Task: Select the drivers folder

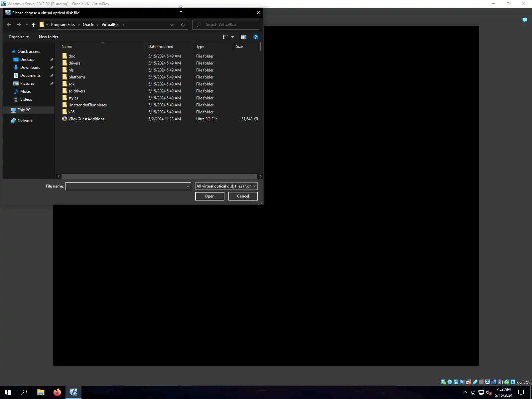Action: pyautogui.click(x=74, y=63)
